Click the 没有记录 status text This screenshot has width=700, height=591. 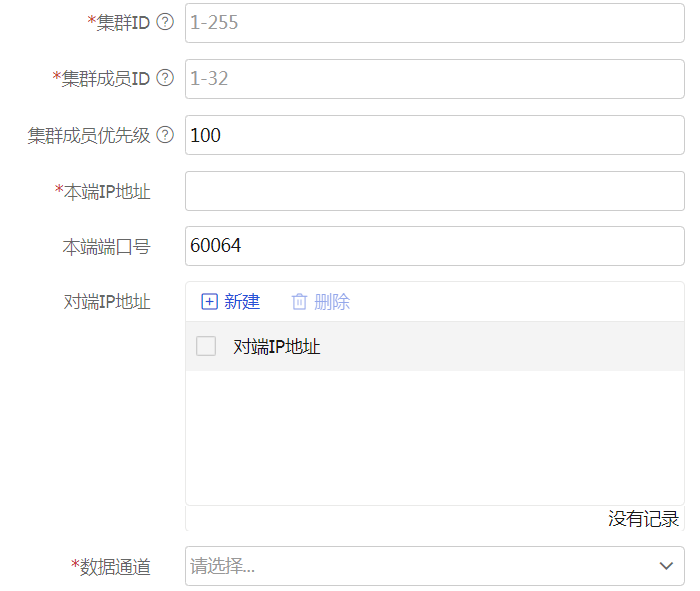pyautogui.click(x=643, y=519)
